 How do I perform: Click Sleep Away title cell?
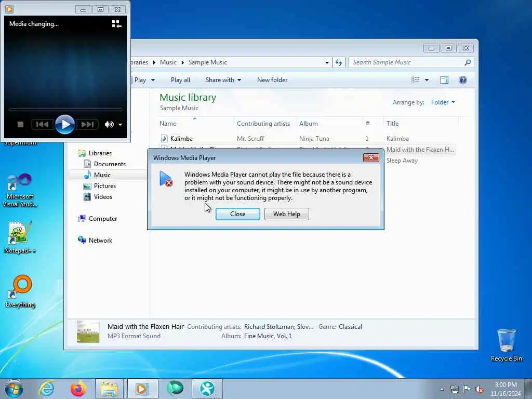pyautogui.click(x=402, y=161)
